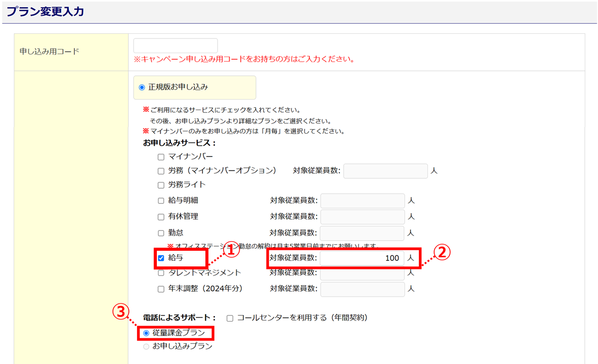Image resolution: width=598 pixels, height=364 pixels.
Task: Tick the 労務ライト checkbox
Action: pos(161,185)
